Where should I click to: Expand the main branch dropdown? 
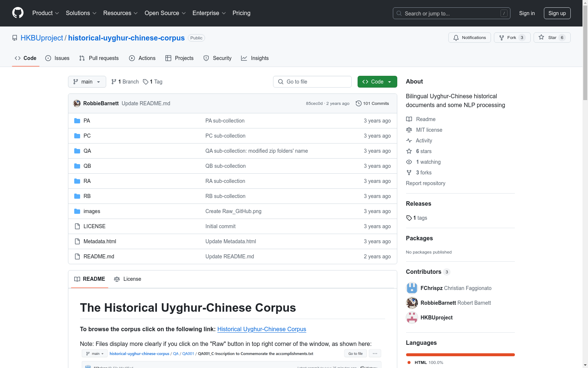tap(87, 82)
